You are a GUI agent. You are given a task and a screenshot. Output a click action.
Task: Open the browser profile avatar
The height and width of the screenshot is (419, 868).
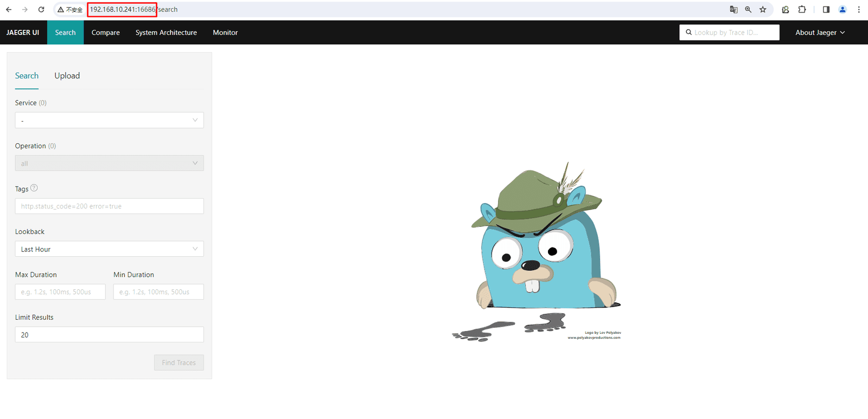[x=843, y=9]
